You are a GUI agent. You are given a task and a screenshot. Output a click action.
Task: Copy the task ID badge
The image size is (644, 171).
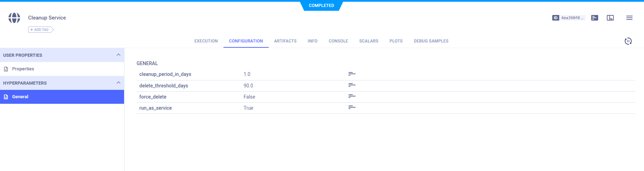pos(568,18)
